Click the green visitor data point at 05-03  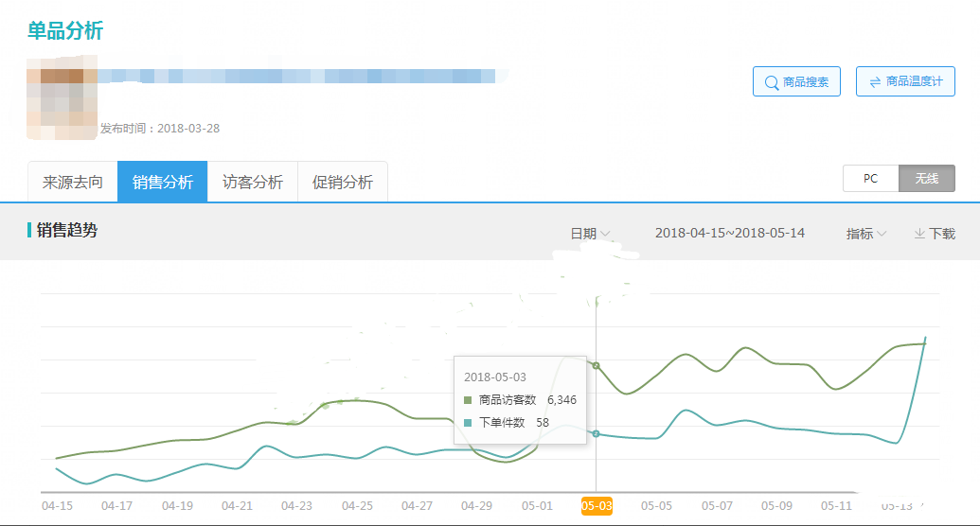click(x=596, y=365)
